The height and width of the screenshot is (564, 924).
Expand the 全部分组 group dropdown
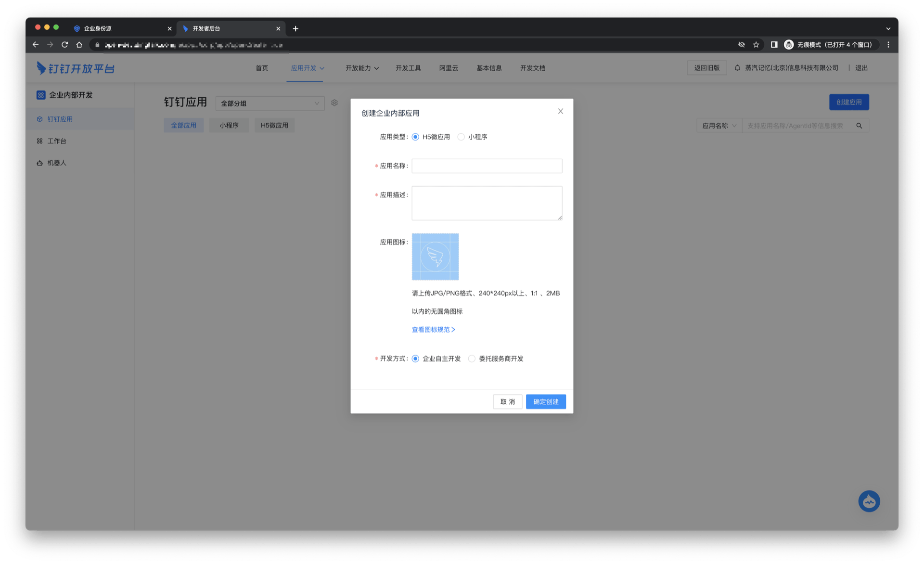tap(270, 103)
